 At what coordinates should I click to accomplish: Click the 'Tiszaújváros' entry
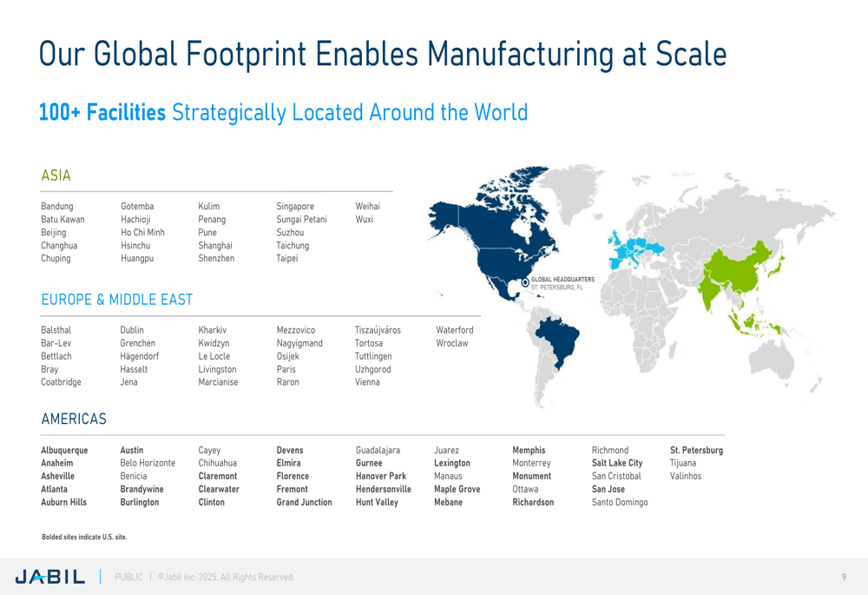click(378, 330)
